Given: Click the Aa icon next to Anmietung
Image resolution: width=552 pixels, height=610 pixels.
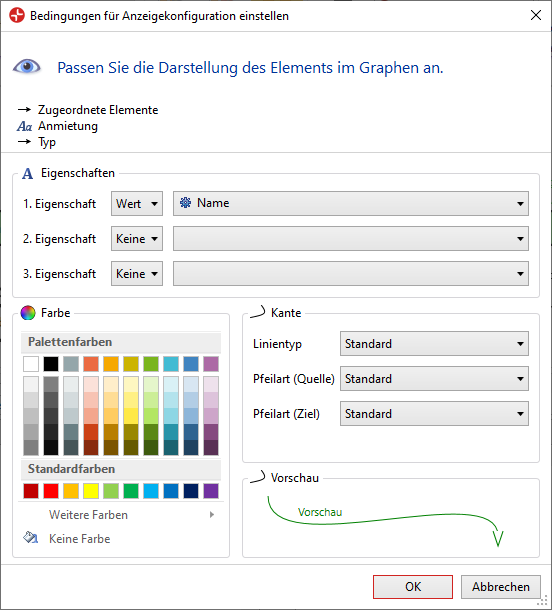Looking at the screenshot, I should [x=25, y=126].
